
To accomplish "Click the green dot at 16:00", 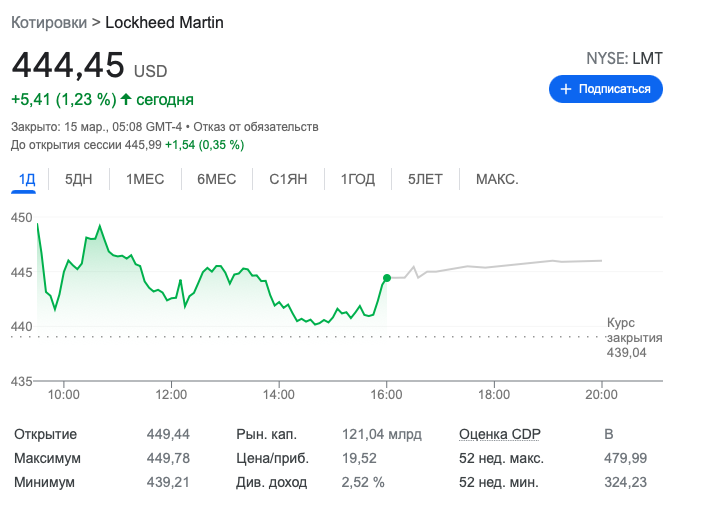I will 386,278.
